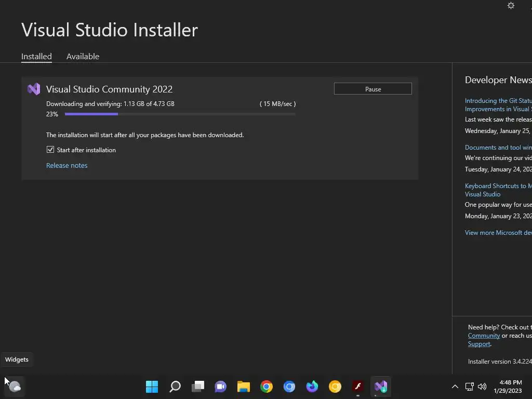Launch Google Chrome from taskbar
The width and height of the screenshot is (532, 399).
pyautogui.click(x=267, y=387)
